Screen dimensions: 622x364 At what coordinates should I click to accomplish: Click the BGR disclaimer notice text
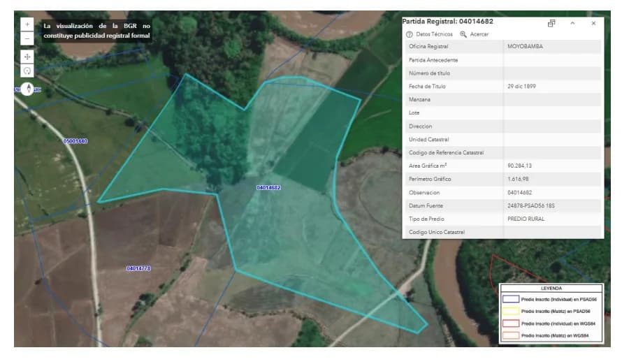96,31
